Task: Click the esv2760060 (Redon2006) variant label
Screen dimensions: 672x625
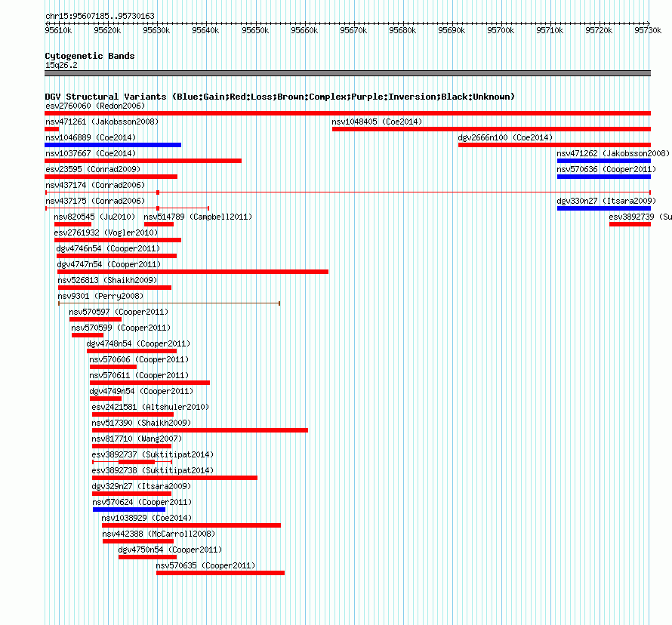Action: 95,106
